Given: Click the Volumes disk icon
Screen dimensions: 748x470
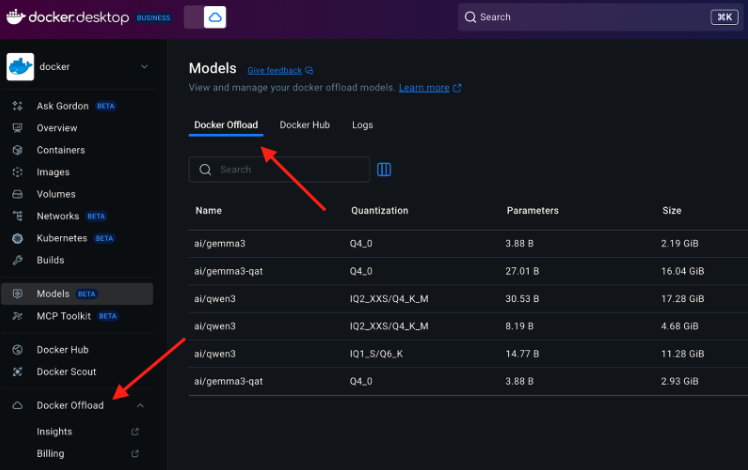Looking at the screenshot, I should (x=18, y=194).
